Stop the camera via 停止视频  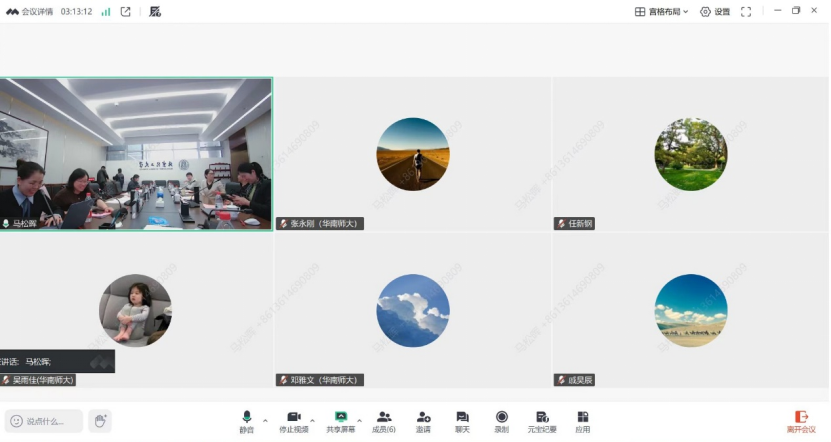click(x=294, y=422)
